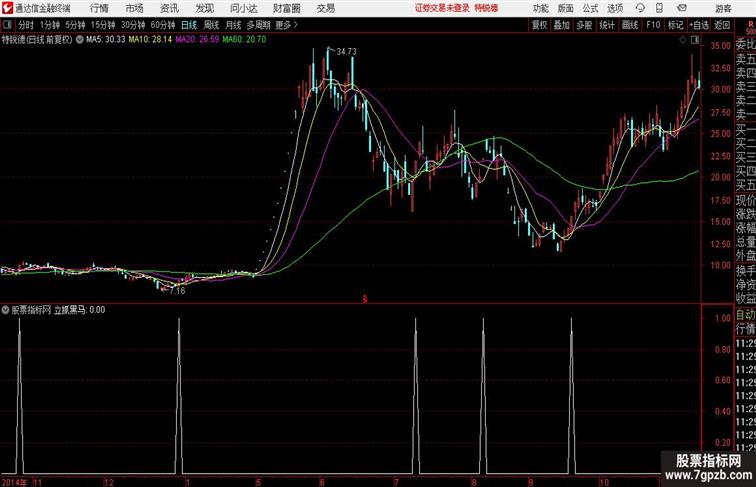Click the 现价 row in the quote panel
This screenshot has height=487, width=756.
[x=745, y=200]
